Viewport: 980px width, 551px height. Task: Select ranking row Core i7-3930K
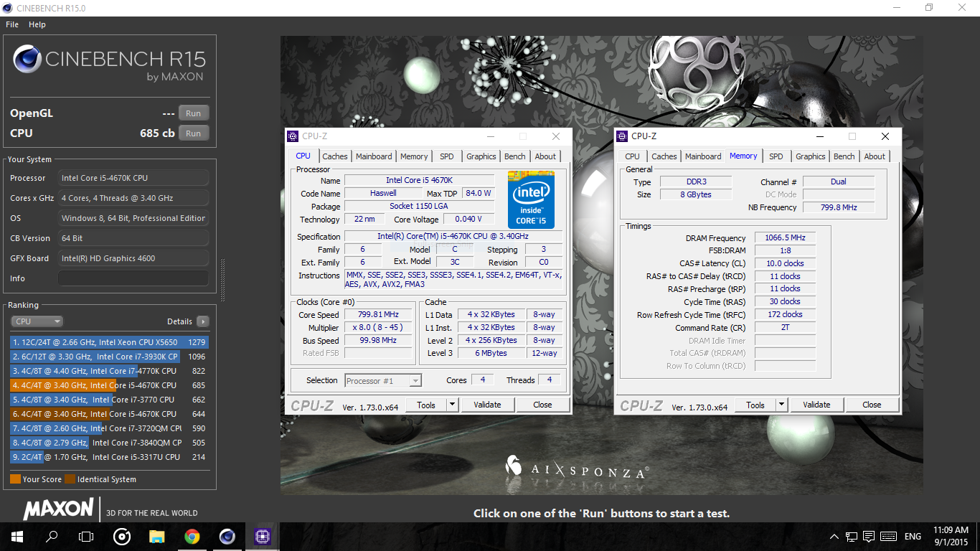point(109,357)
